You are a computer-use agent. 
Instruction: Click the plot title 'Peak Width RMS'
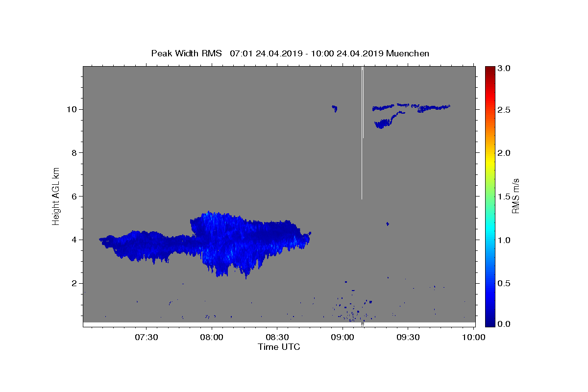pos(186,53)
